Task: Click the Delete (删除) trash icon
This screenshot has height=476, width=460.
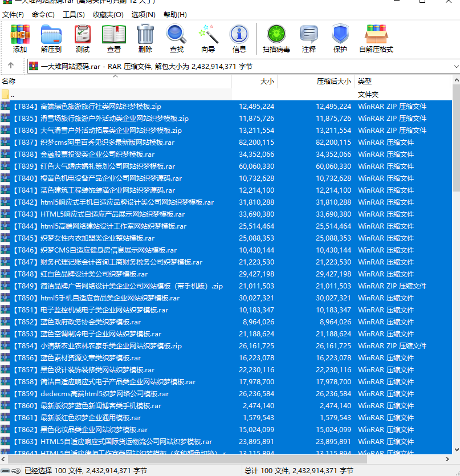Action: tap(145, 39)
